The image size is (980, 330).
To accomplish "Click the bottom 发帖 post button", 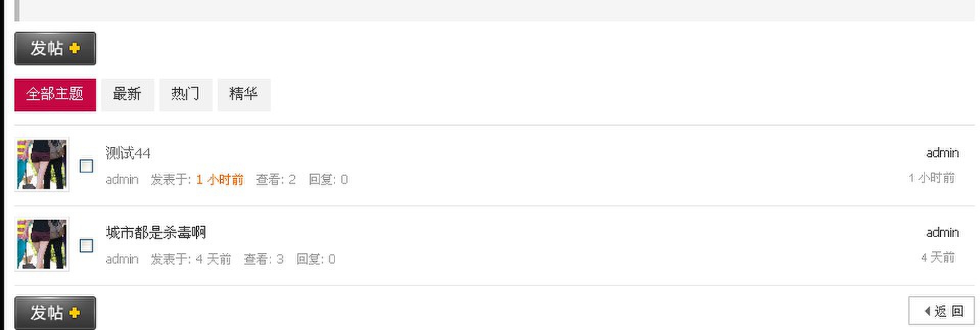I will pos(55,313).
